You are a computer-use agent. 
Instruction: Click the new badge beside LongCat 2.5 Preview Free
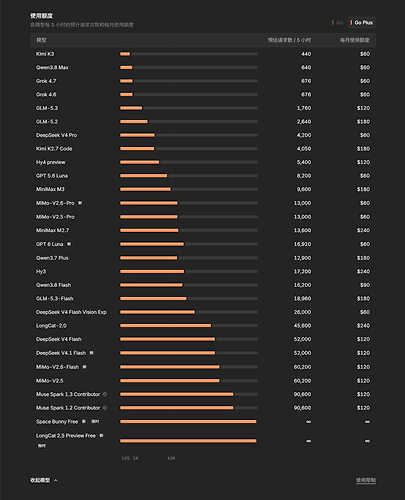[x=101, y=435]
